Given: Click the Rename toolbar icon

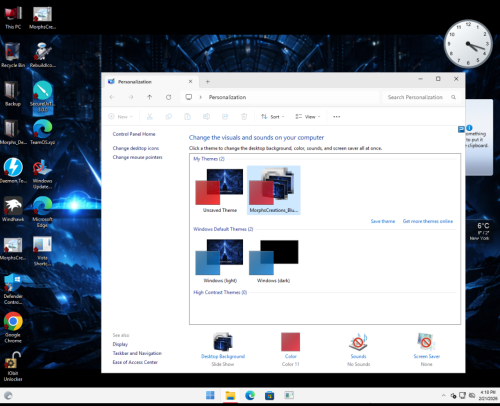Looking at the screenshot, I should (x=206, y=117).
